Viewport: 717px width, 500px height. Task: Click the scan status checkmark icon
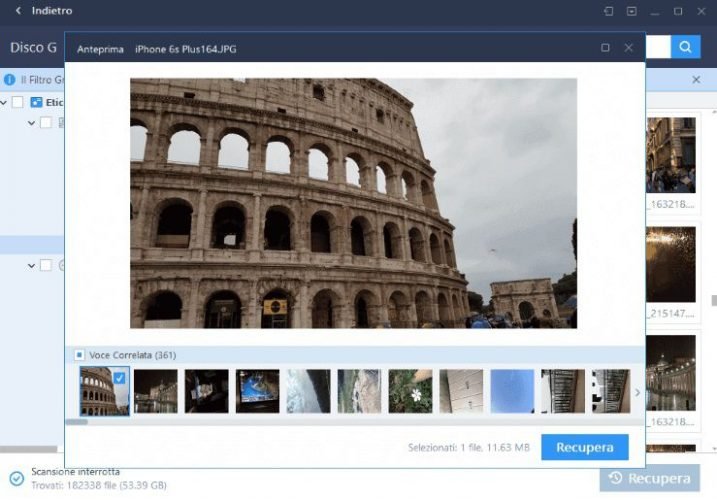(16, 478)
